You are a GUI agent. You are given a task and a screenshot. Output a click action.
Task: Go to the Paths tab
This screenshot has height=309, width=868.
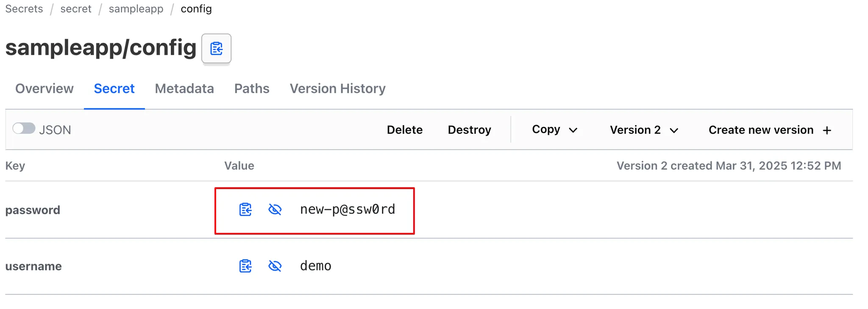[x=252, y=89]
